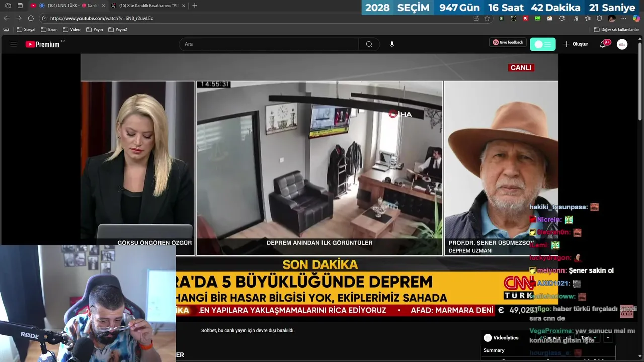Open the Sosyal bookmarks folder
The height and width of the screenshot is (362, 644).
click(x=26, y=30)
